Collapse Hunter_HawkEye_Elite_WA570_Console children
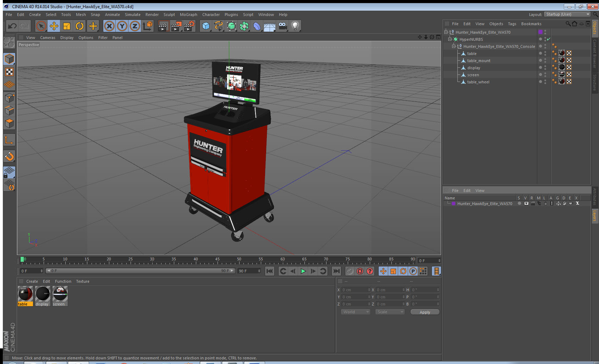The height and width of the screenshot is (364, 599). click(454, 46)
